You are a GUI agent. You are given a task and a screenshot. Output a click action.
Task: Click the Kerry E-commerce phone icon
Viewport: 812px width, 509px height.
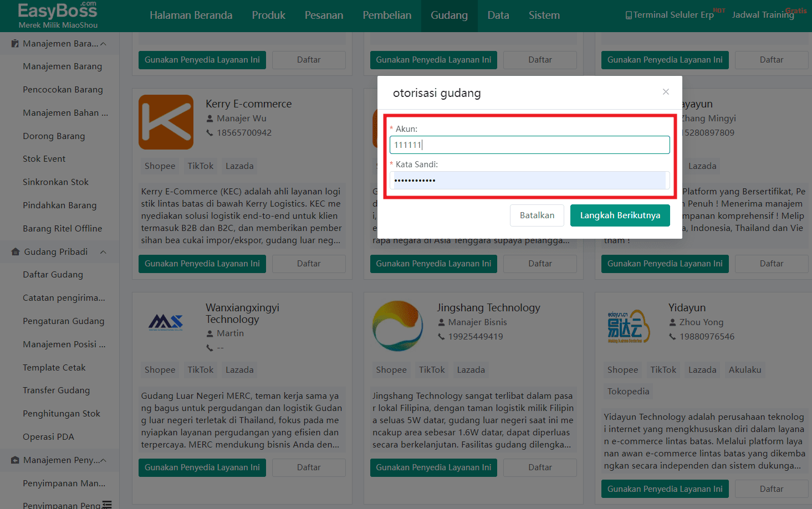coord(210,133)
